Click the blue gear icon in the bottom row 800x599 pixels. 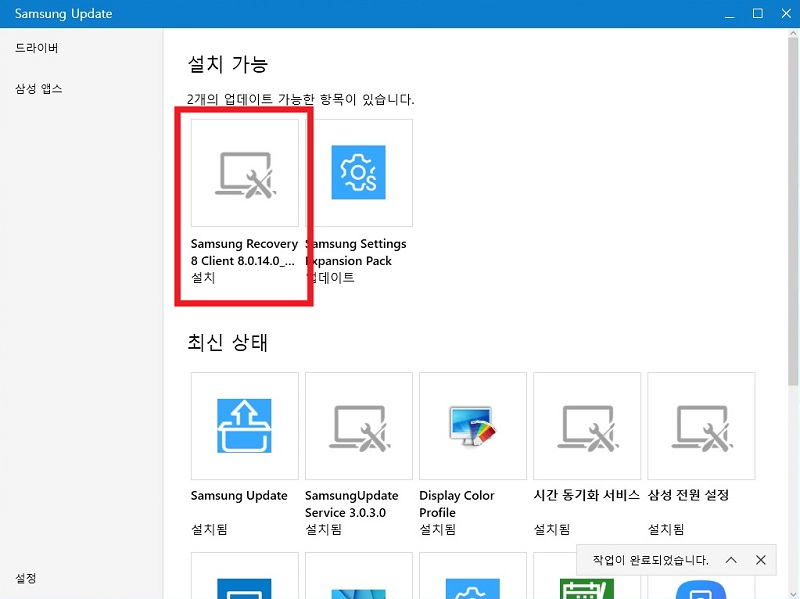(x=473, y=588)
